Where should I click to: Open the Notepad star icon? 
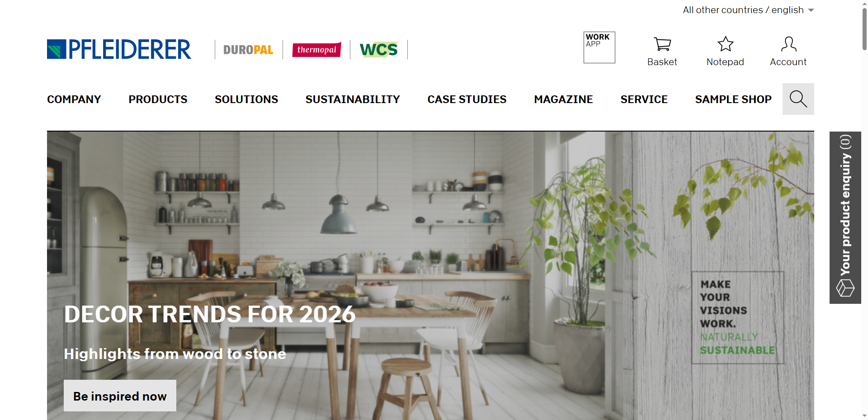coord(725,44)
